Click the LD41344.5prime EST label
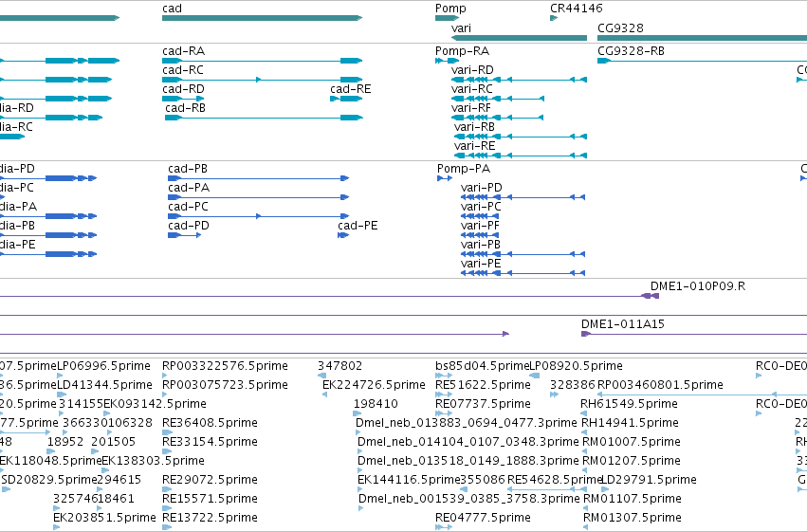This screenshot has height=532, width=807. 104,385
